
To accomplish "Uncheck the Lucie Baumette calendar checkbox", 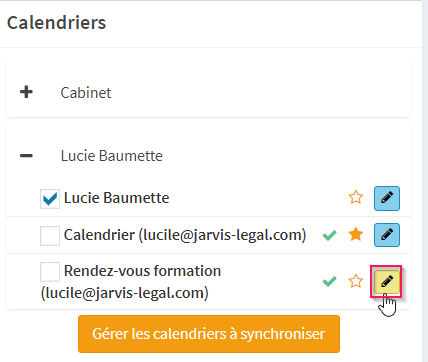I will point(50,199).
